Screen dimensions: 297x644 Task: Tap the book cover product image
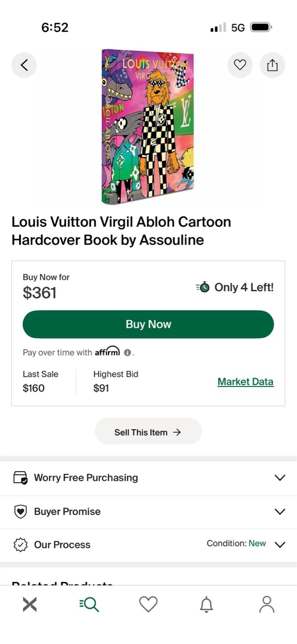pos(148,126)
